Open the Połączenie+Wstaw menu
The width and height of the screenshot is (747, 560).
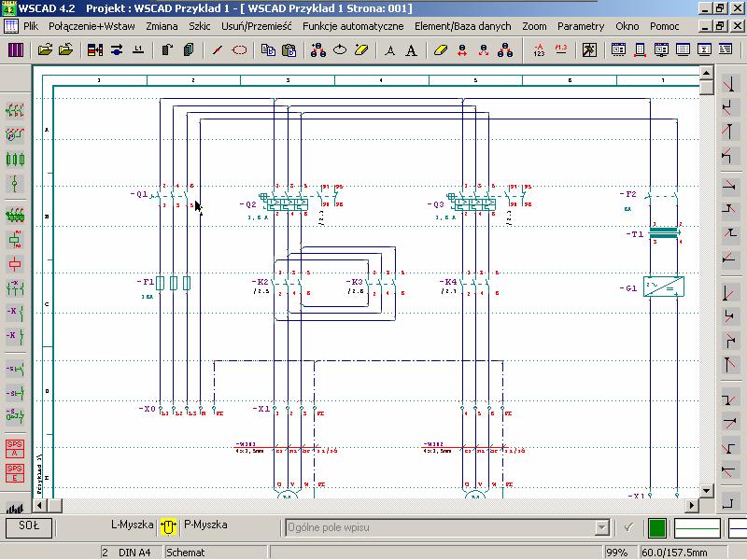pyautogui.click(x=92, y=26)
